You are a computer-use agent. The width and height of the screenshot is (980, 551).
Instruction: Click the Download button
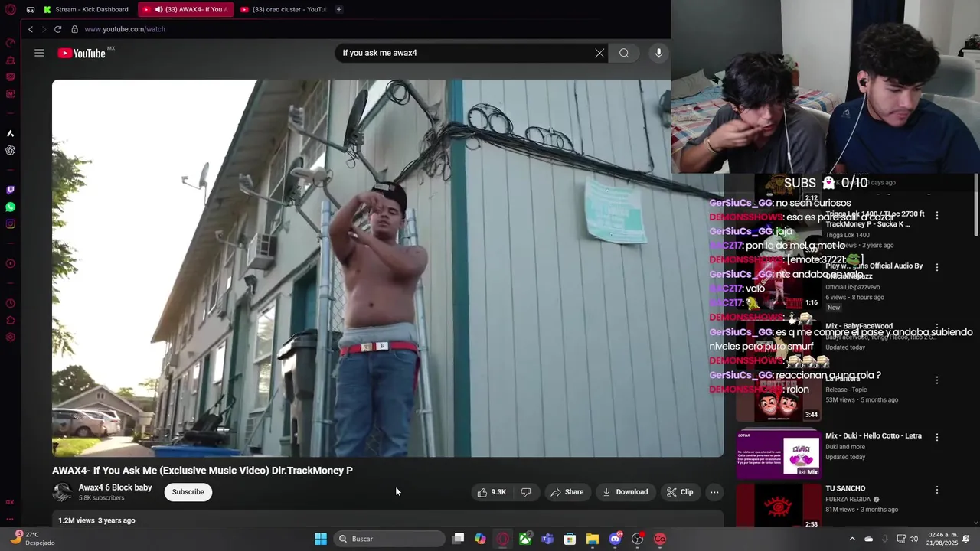626,492
